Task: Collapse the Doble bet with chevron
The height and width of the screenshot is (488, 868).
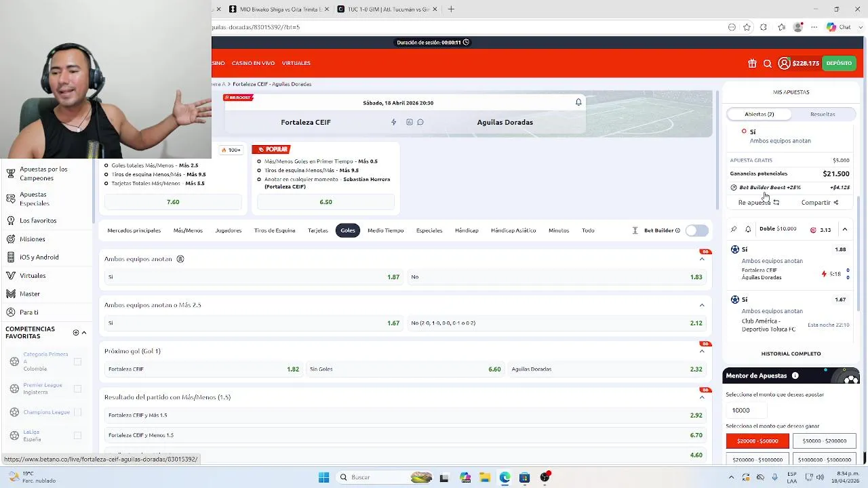Action: click(x=845, y=230)
